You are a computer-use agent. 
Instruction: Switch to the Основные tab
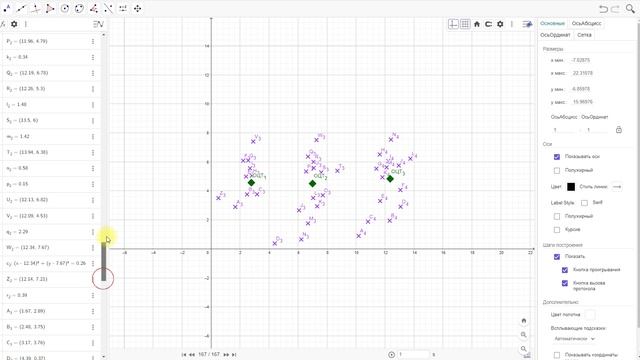click(552, 23)
